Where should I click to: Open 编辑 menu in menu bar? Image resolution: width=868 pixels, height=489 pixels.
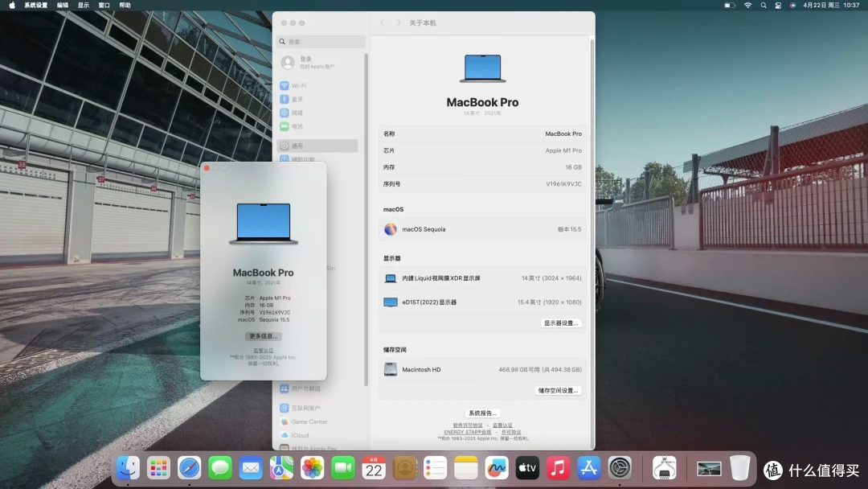pos(63,5)
